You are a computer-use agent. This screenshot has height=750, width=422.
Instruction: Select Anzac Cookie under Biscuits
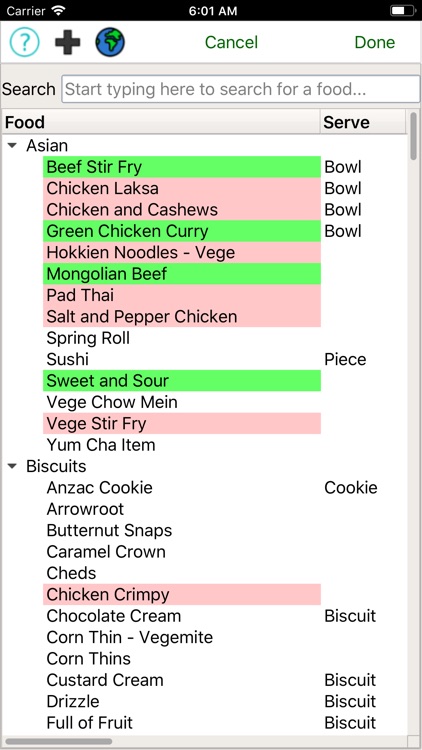100,487
